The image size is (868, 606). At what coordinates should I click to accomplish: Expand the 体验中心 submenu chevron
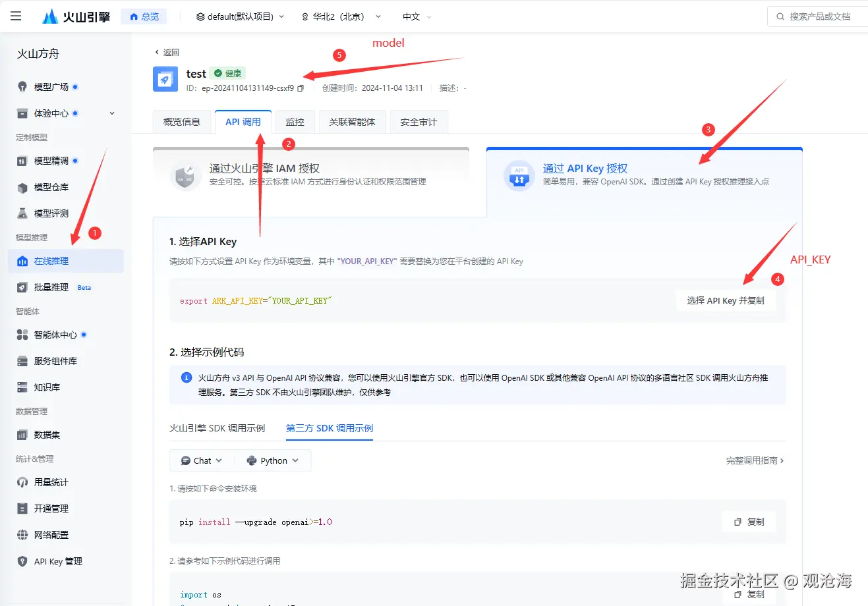pyautogui.click(x=112, y=113)
